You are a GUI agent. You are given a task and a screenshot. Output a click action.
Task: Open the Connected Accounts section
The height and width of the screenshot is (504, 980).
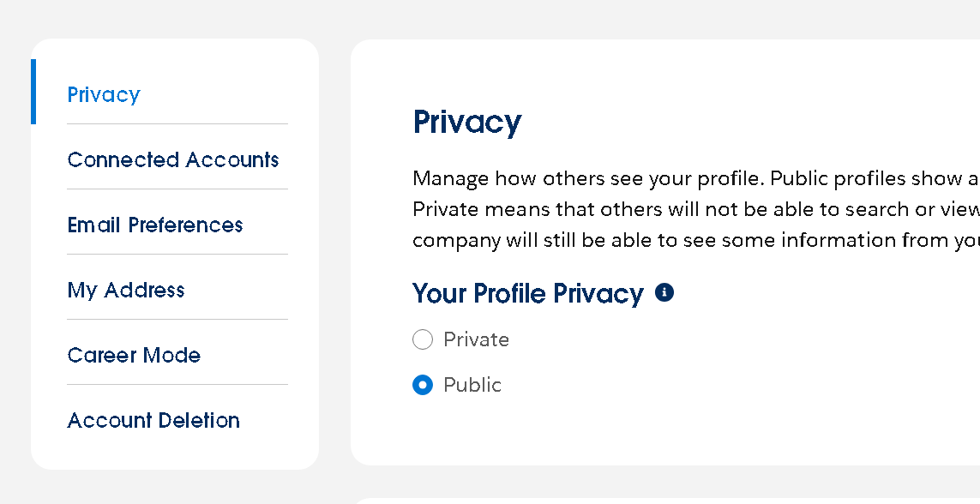click(173, 159)
